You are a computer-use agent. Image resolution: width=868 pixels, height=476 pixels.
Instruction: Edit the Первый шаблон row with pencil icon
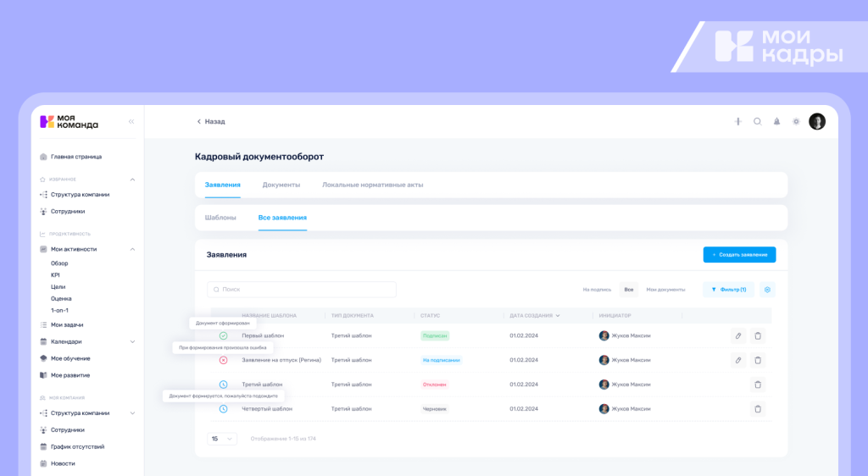pyautogui.click(x=738, y=335)
